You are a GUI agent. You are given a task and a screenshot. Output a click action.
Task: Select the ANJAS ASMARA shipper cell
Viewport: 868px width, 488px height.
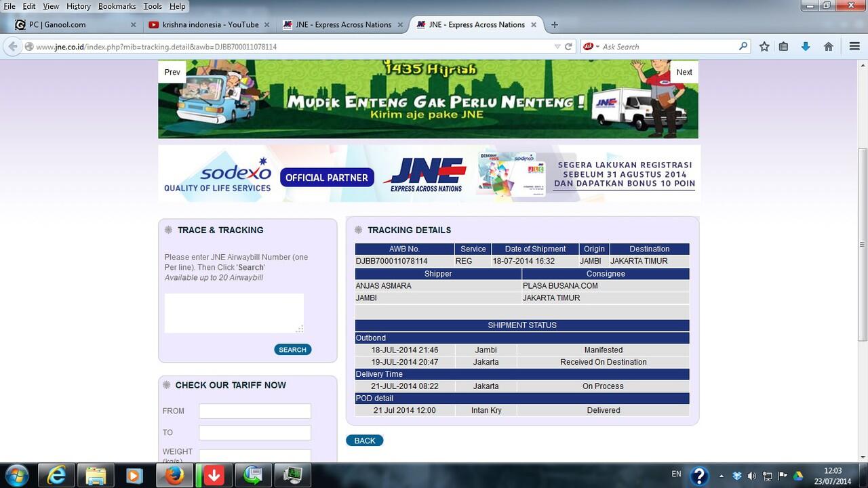tap(438, 286)
